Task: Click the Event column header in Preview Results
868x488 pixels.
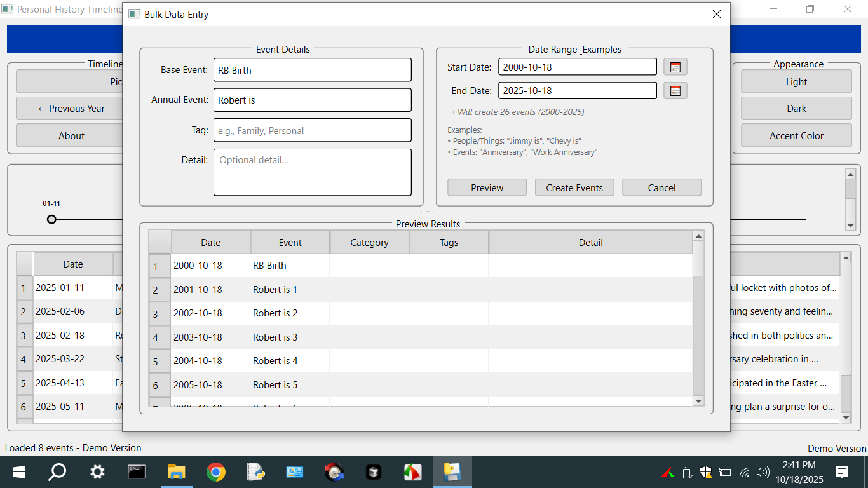Action: coord(290,242)
